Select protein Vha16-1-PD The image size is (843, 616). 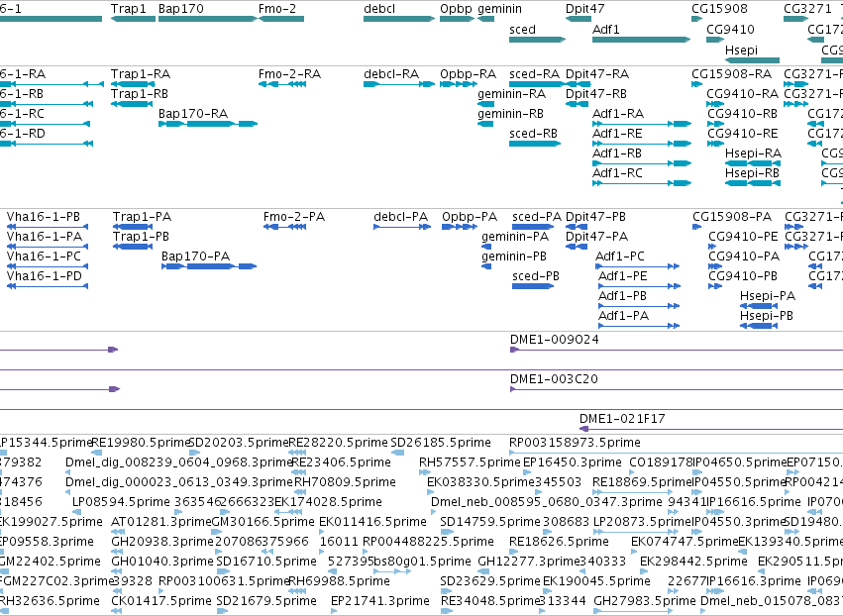[x=45, y=276]
